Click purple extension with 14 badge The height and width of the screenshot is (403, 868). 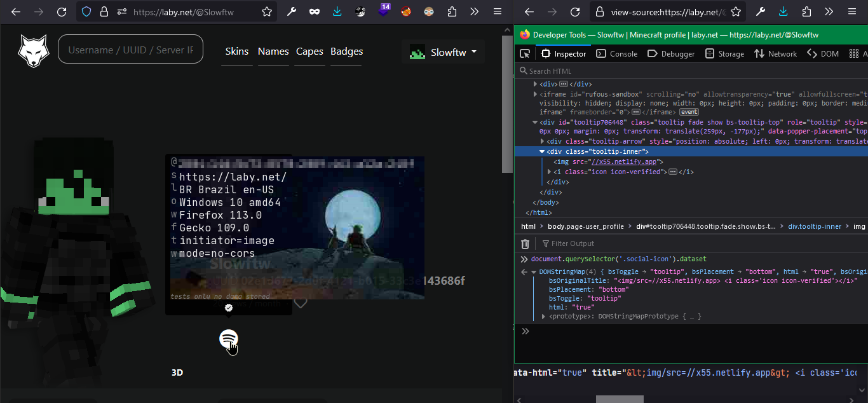[x=383, y=11]
